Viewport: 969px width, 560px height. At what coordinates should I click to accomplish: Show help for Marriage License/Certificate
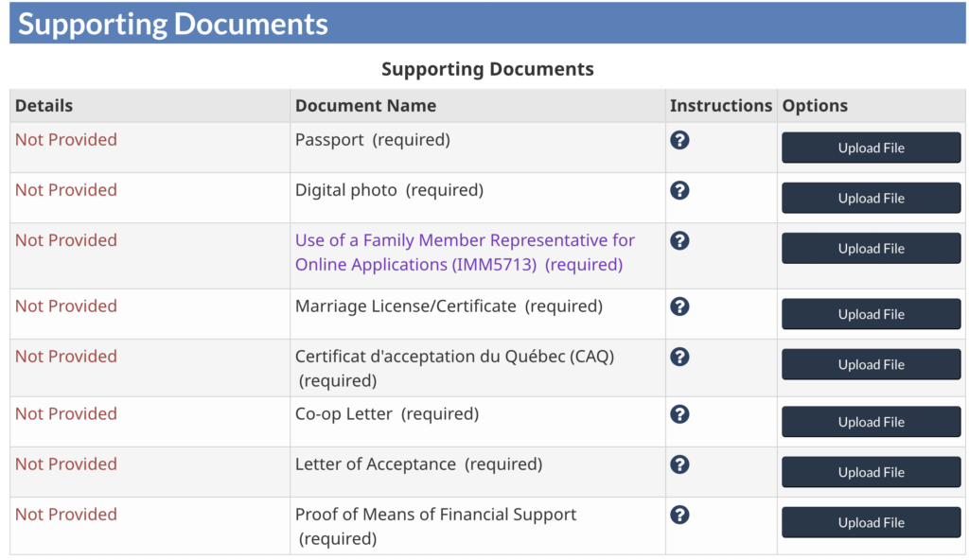(679, 306)
